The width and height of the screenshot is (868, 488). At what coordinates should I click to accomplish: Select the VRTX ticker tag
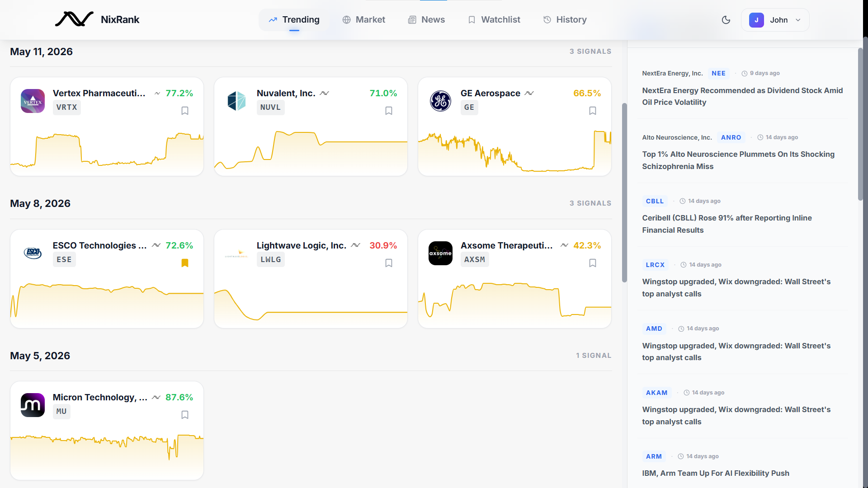pos(67,108)
